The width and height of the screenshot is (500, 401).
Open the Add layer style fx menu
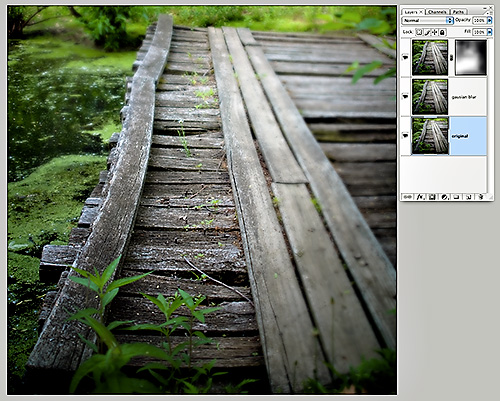[420, 197]
